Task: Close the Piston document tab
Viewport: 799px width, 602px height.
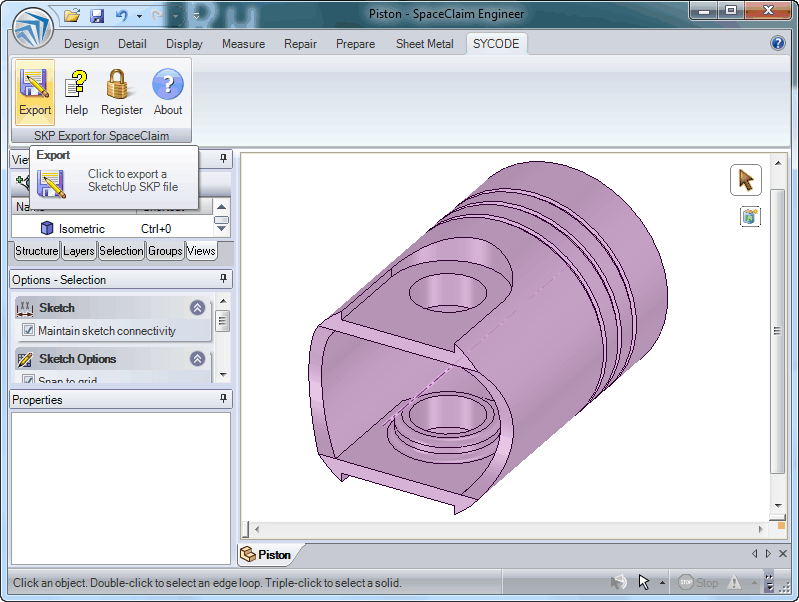Action: [x=783, y=554]
